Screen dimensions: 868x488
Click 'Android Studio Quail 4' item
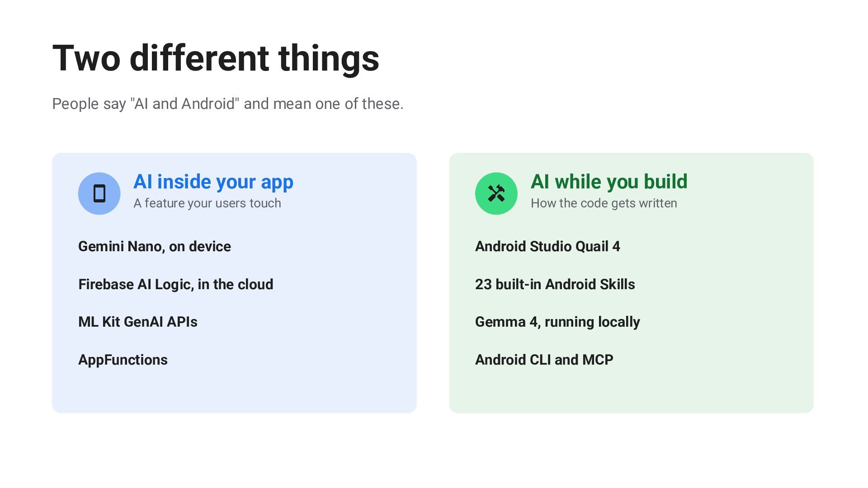547,246
